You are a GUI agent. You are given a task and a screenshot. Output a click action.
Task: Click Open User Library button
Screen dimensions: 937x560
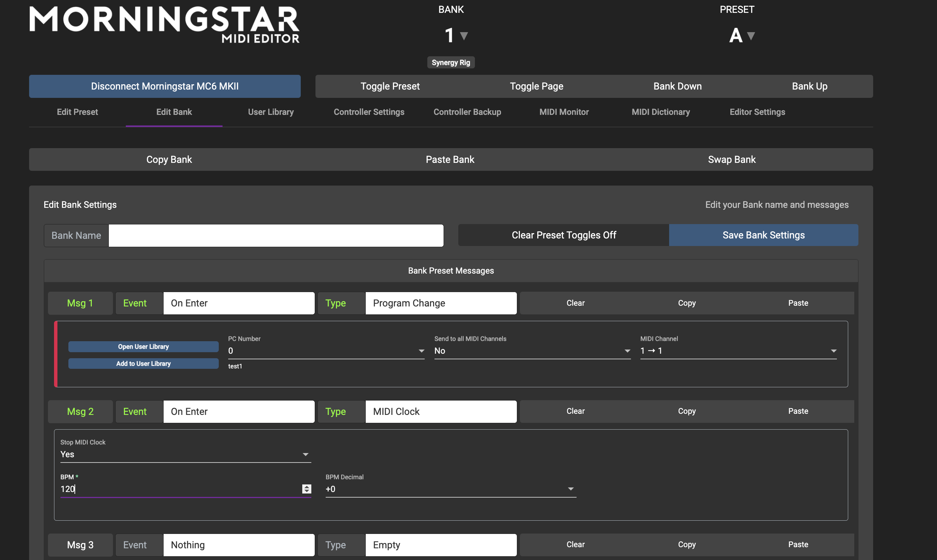coord(143,347)
